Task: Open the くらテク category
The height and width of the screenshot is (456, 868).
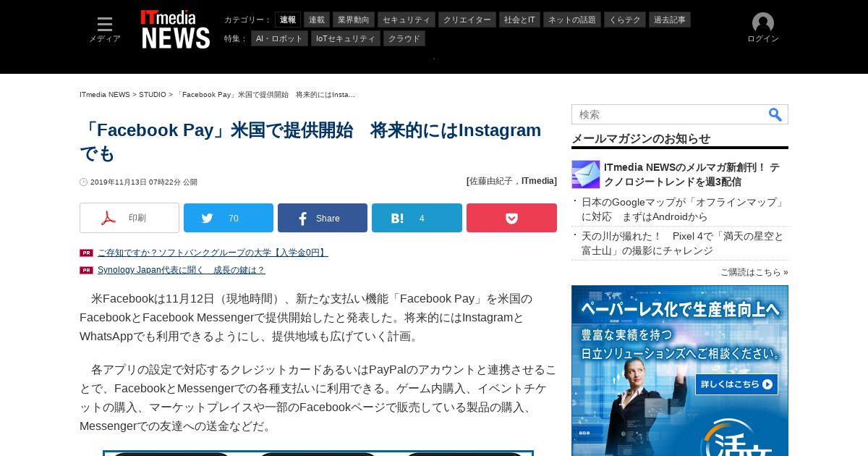Action: [625, 20]
